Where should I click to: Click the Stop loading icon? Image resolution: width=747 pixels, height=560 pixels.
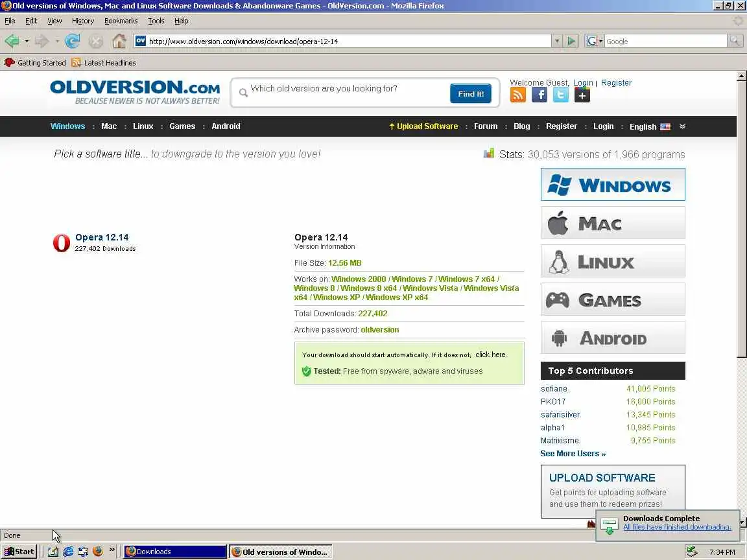(x=96, y=41)
